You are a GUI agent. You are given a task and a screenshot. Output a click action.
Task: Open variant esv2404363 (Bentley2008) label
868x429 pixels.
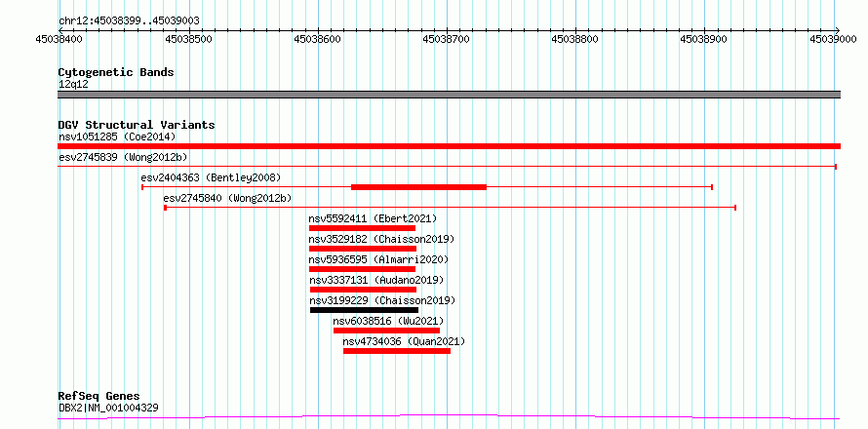click(x=211, y=177)
